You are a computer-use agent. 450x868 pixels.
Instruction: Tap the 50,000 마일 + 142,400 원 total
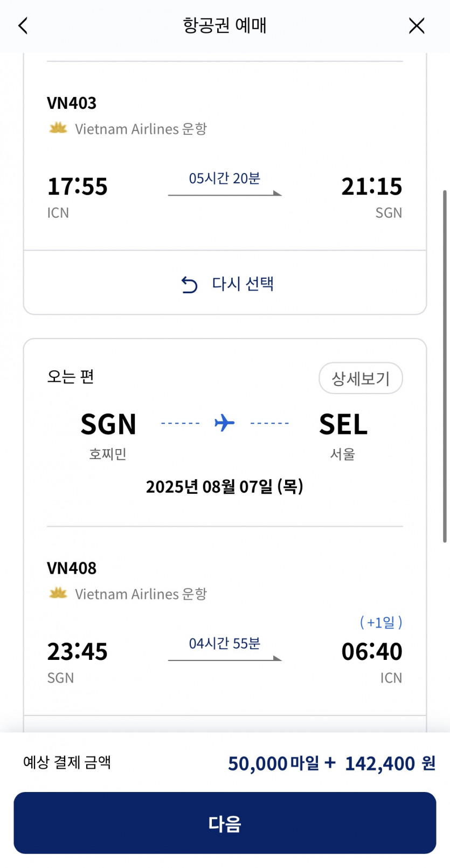tap(331, 763)
